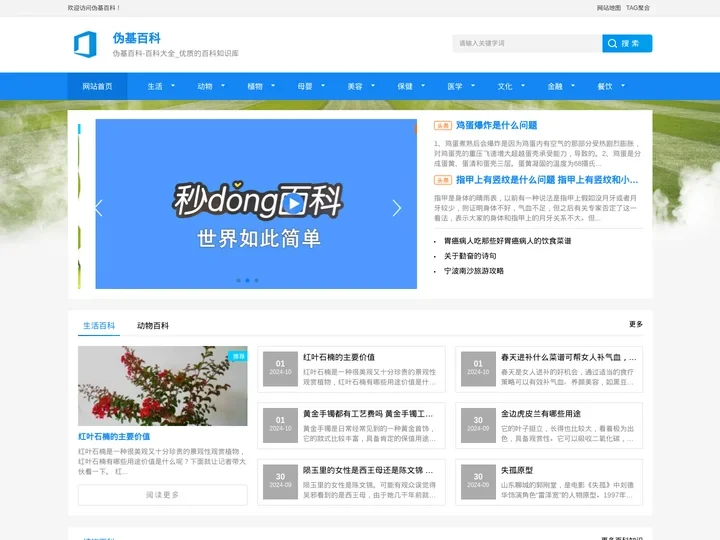
Task: Open 关于勤奋的诗句 list link
Action: [470, 256]
